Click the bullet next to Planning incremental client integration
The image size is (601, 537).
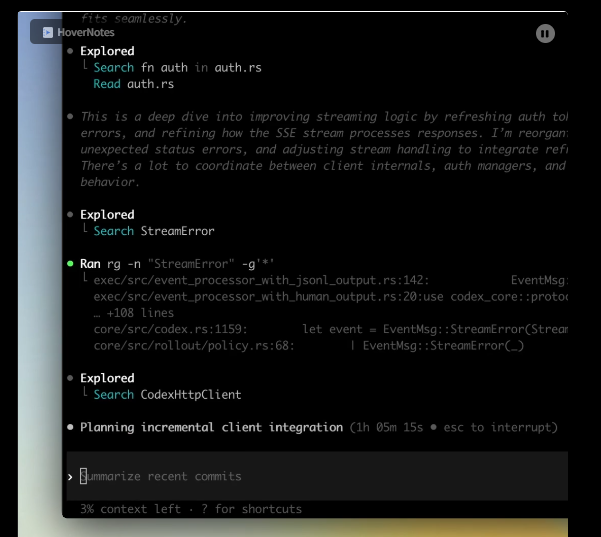(70, 427)
